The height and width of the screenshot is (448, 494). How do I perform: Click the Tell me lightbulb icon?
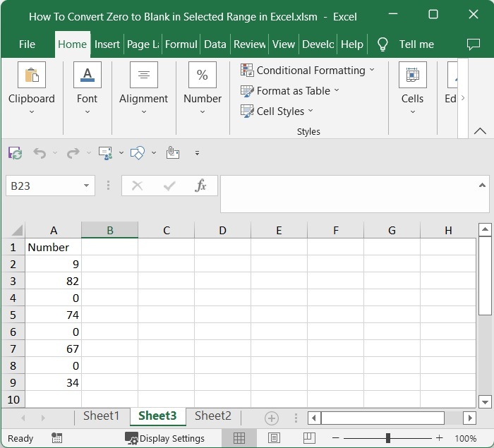382,44
